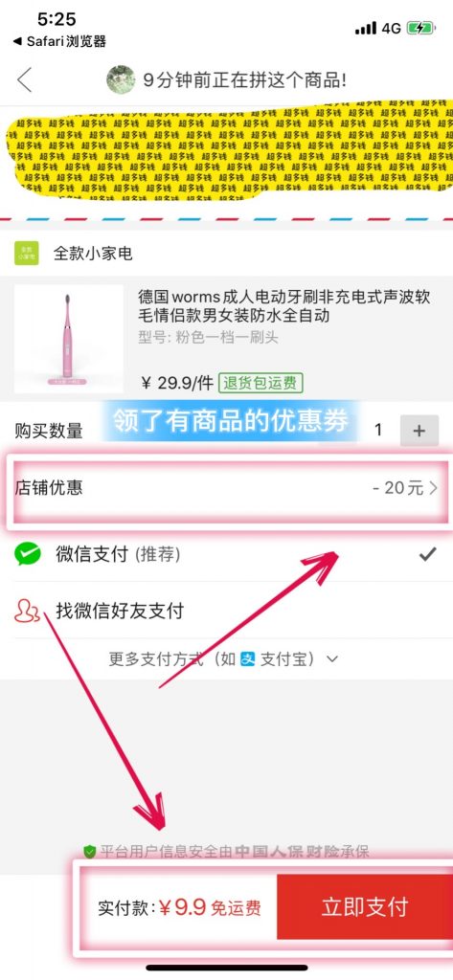This screenshot has width=453, height=980.
Task: Select 微信支付 payment option
Action: tap(226, 554)
